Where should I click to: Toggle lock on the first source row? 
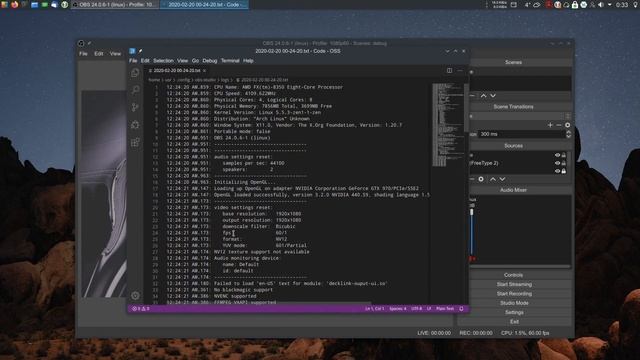click(x=564, y=155)
